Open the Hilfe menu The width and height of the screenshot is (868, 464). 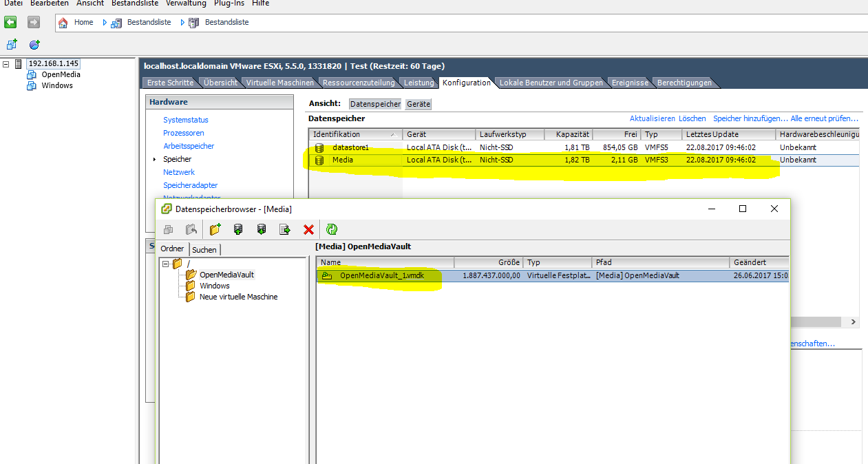[261, 3]
